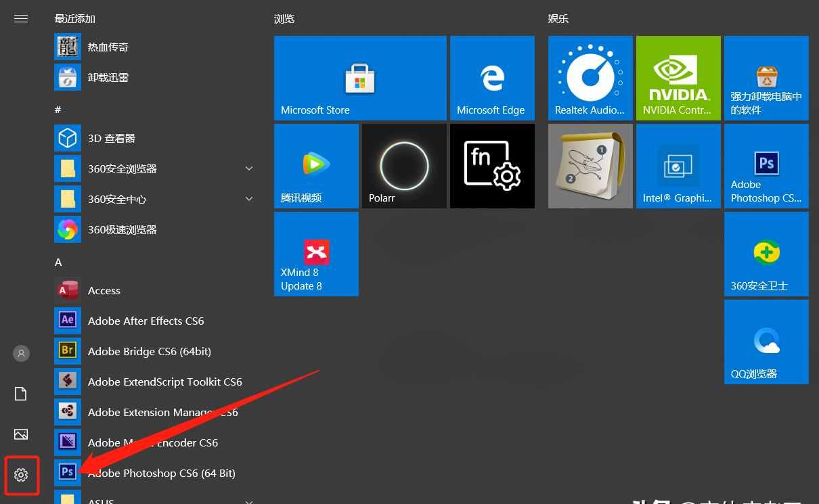Open the numbered notepad sketch tile

tap(590, 166)
